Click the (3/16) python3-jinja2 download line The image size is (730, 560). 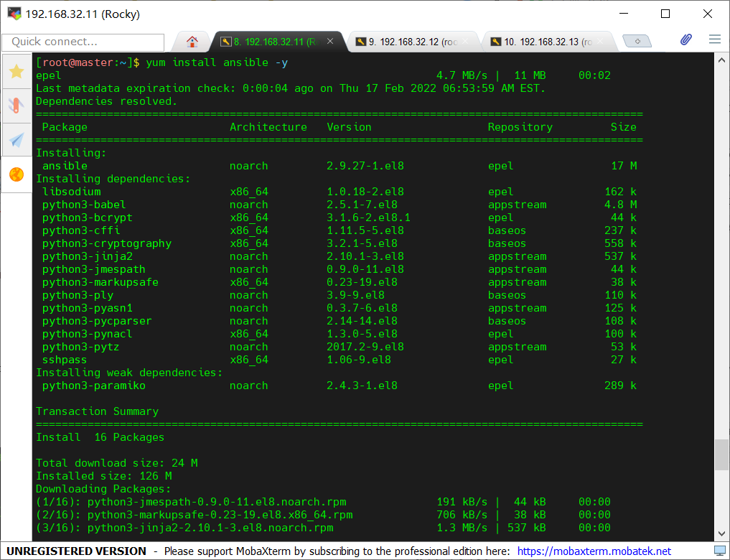pyautogui.click(x=323, y=528)
